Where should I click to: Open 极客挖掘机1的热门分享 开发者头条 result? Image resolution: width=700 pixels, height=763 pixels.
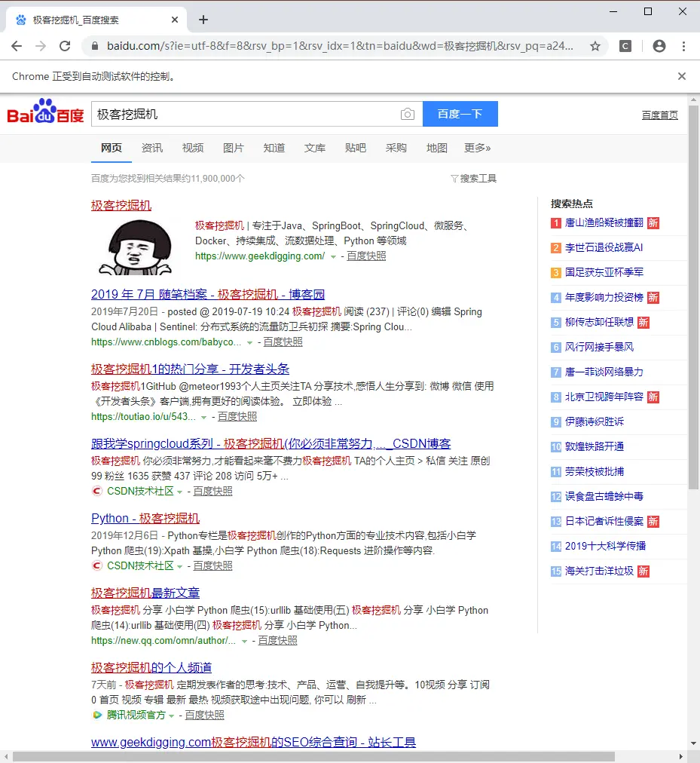[190, 369]
